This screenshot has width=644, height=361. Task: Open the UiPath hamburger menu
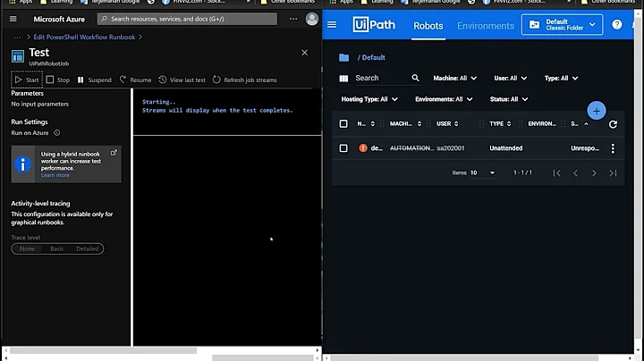click(x=332, y=25)
